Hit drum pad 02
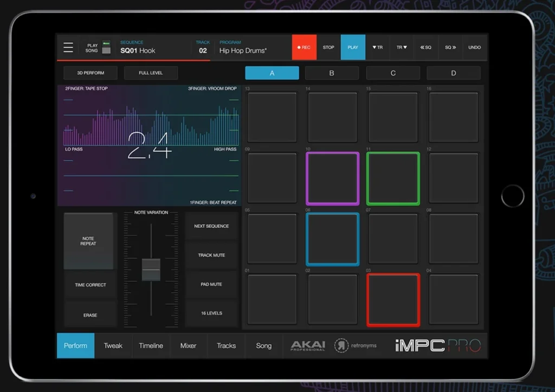The width and height of the screenshot is (555, 392). 332,299
